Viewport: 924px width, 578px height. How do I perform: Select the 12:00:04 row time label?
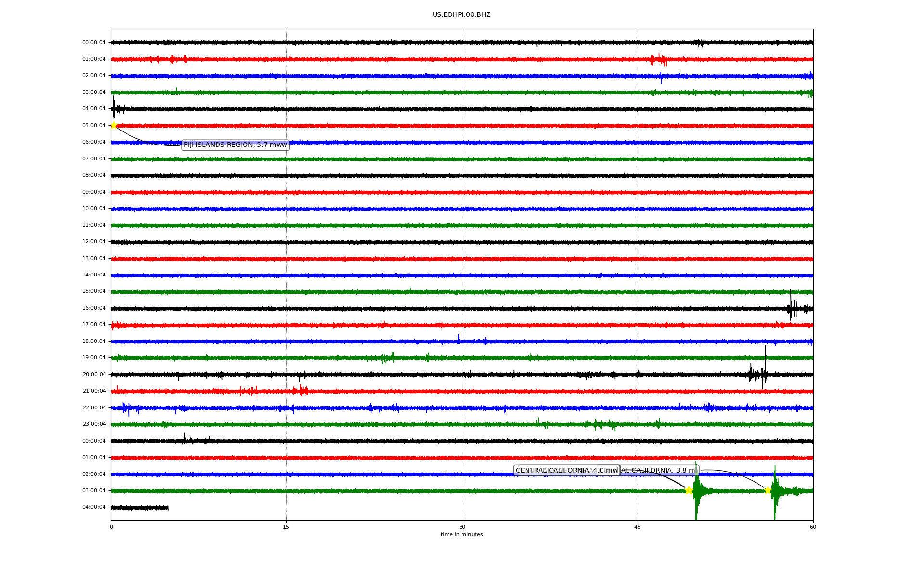click(x=94, y=241)
